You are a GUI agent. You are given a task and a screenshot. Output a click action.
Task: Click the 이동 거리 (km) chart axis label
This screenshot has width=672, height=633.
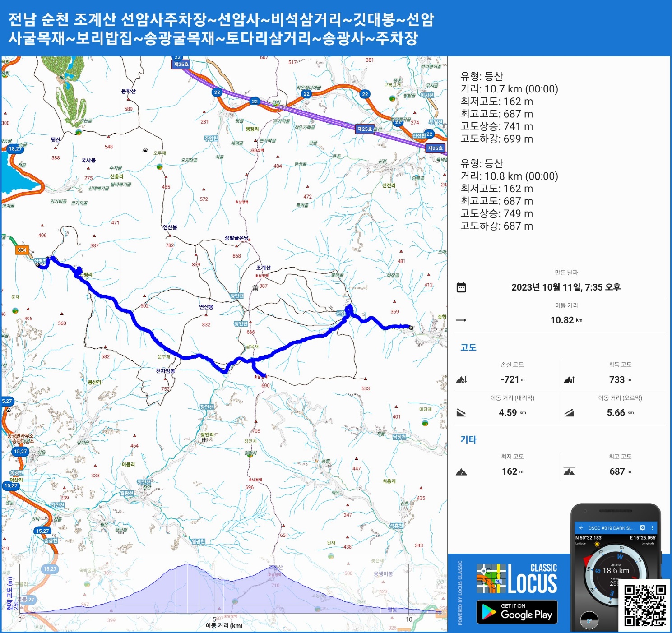pyautogui.click(x=224, y=626)
